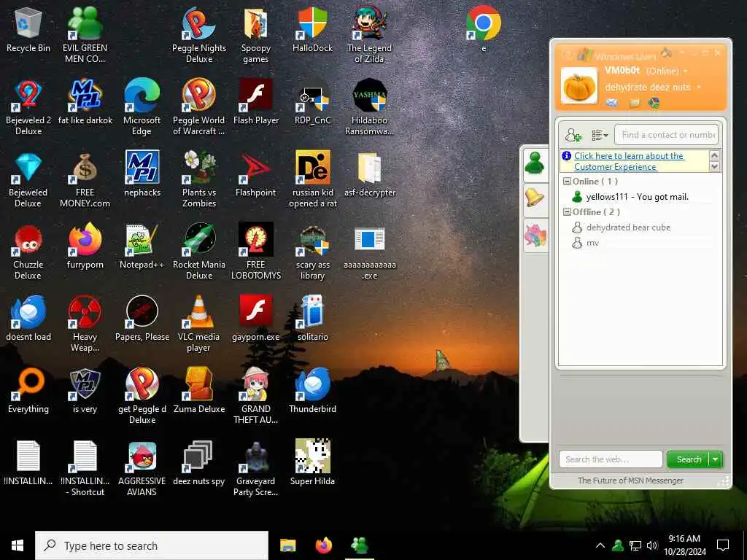Select the Bejeweled 2 Deluxe icon
Screen dimensions: 747x560
point(28,108)
